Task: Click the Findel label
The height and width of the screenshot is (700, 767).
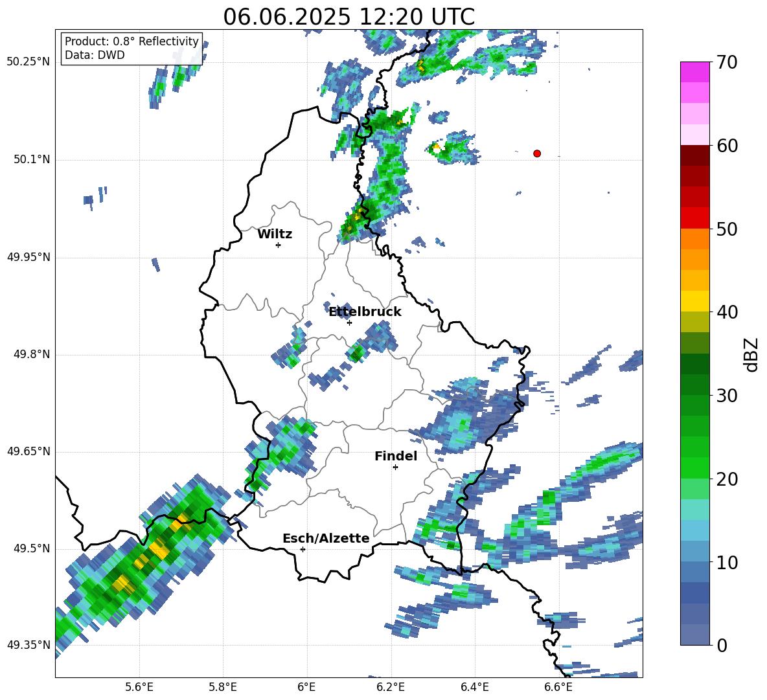Action: tap(396, 456)
